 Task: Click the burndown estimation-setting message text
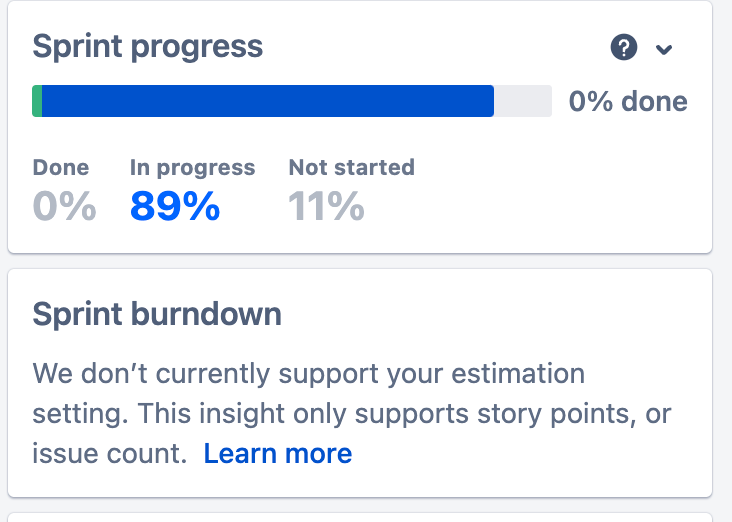(352, 413)
